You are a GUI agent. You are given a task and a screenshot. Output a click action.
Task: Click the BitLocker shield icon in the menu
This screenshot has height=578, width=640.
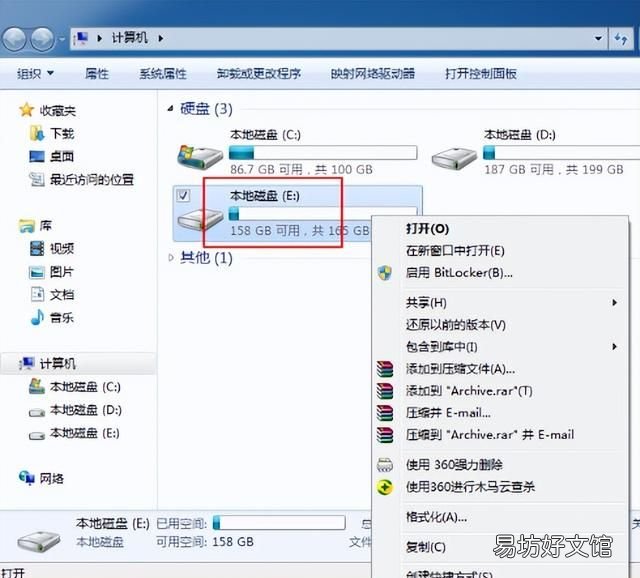tap(385, 273)
